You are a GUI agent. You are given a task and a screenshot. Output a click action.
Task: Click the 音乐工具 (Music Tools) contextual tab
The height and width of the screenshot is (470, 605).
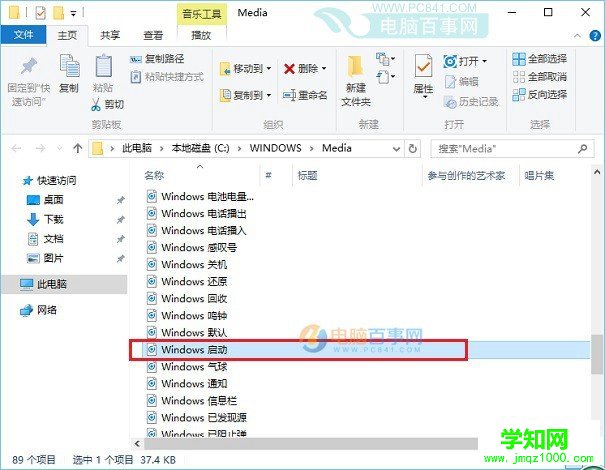pos(202,14)
